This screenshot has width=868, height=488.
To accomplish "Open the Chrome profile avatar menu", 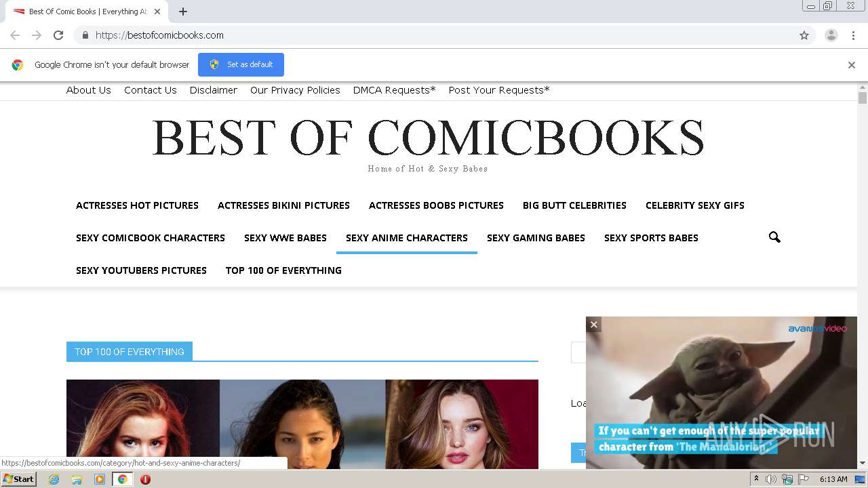I will 831,35.
